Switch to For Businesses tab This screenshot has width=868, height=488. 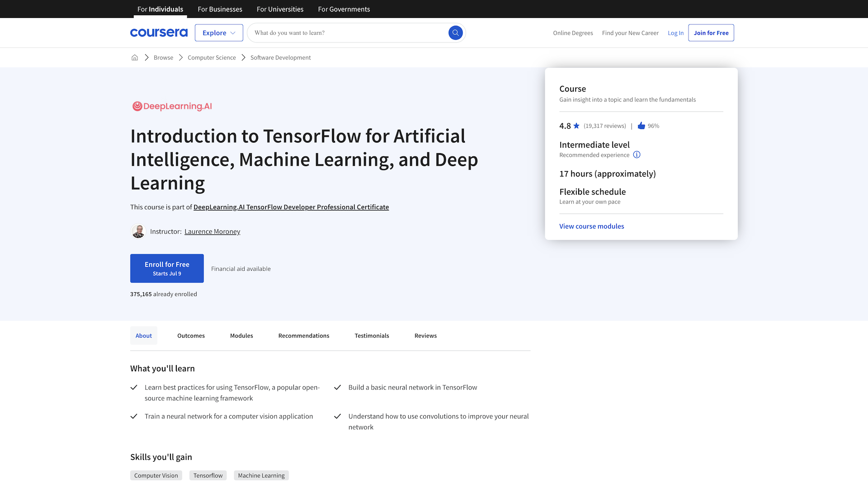tap(220, 9)
